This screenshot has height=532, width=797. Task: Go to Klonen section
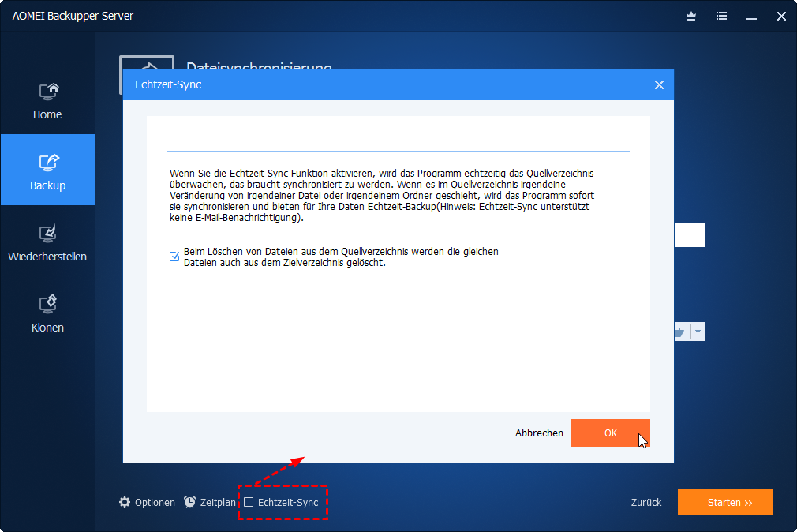(47, 314)
